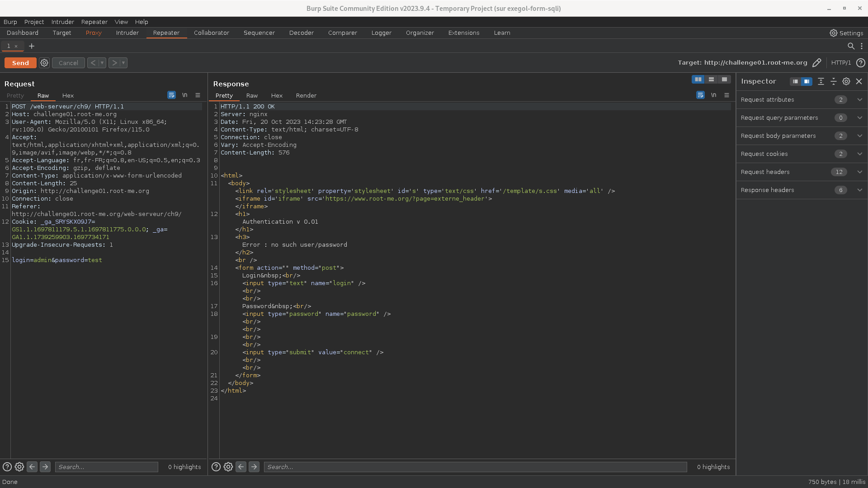Select top-bottom request/response layout

(711, 80)
